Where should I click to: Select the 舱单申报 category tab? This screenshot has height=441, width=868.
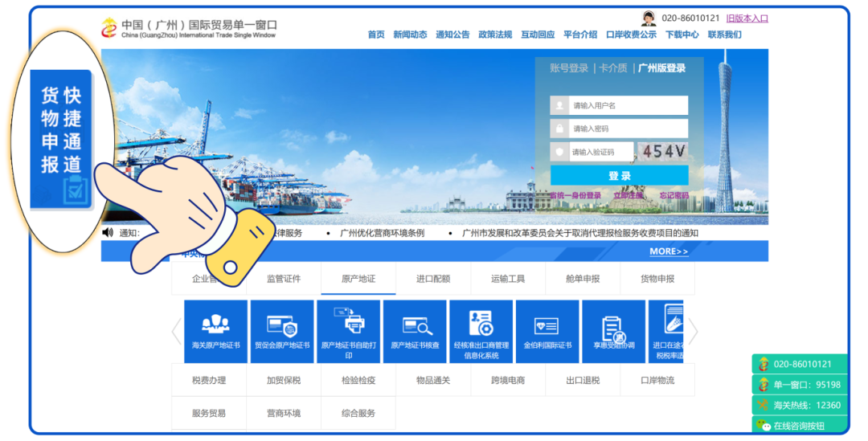tap(583, 279)
